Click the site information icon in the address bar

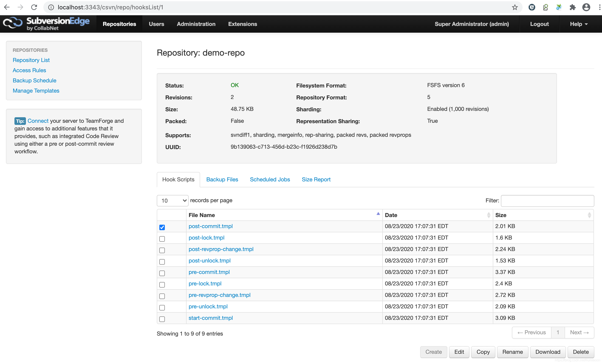point(51,7)
